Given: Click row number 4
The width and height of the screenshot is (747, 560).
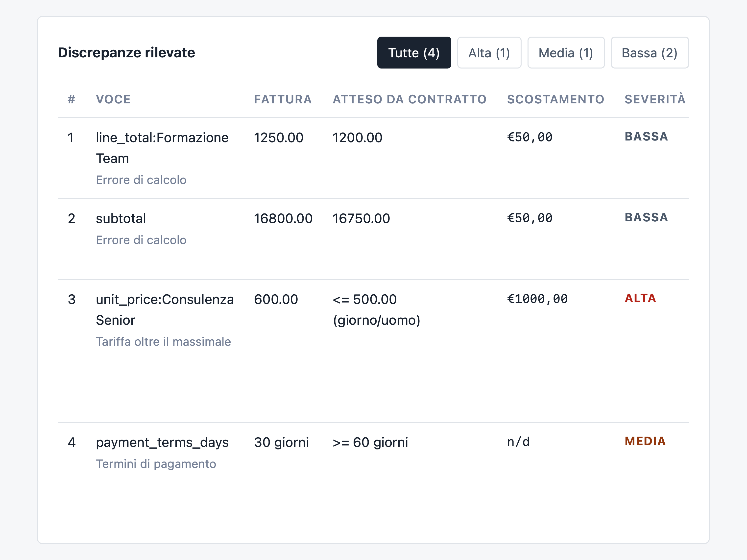Looking at the screenshot, I should (72, 443).
